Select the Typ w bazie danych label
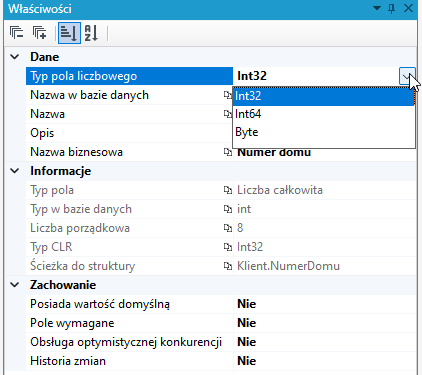The height and width of the screenshot is (375, 422). [81, 209]
